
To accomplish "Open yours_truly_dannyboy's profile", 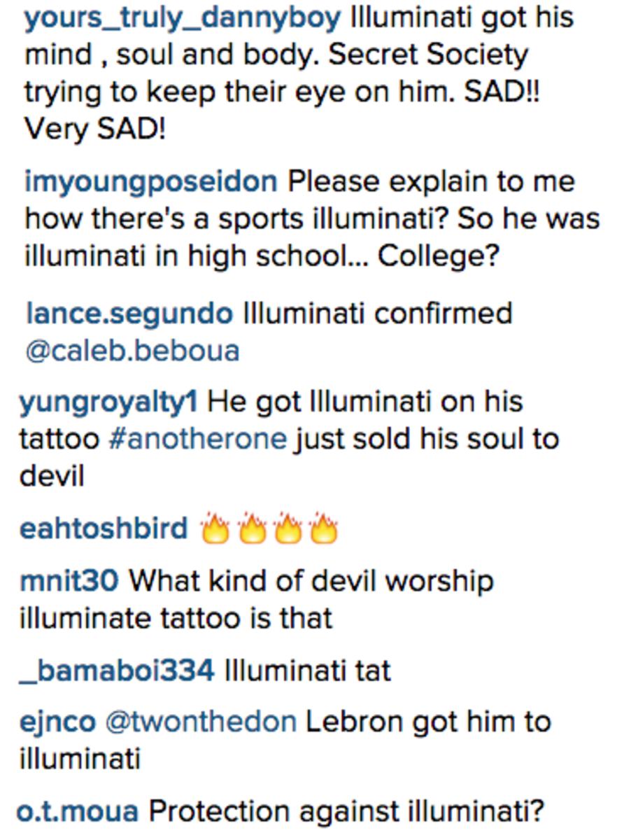I will pos(182,17).
